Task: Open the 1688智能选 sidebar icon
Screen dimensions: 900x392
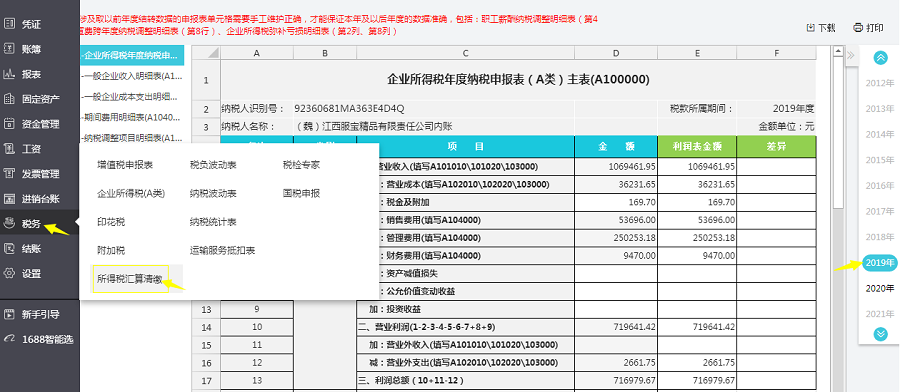Action: click(x=9, y=339)
